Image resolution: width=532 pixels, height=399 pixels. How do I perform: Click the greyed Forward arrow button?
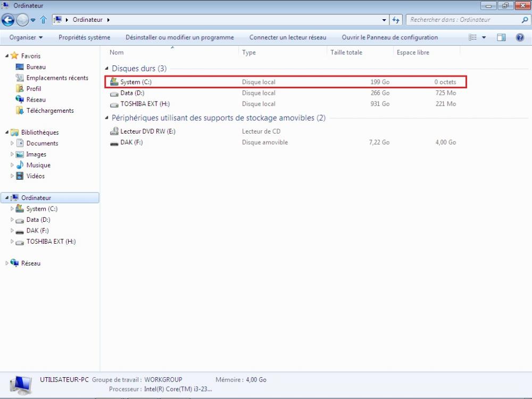[22, 20]
